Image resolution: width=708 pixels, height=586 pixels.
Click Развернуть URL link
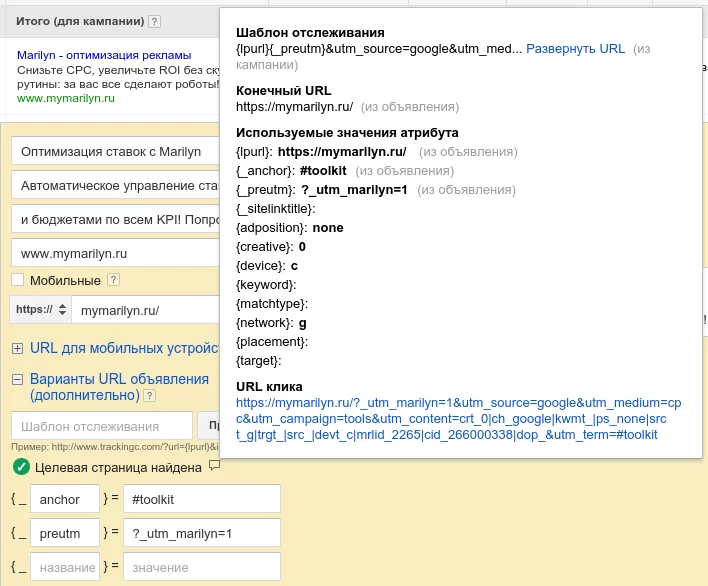coord(575,49)
